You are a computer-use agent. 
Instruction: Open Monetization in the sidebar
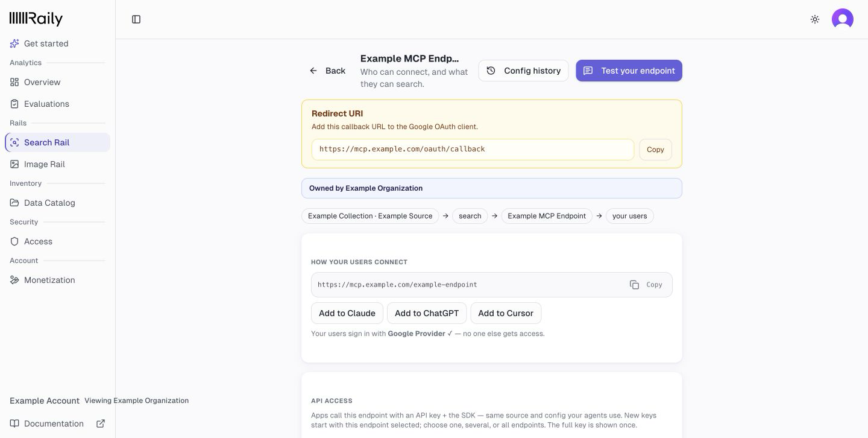click(x=57, y=280)
